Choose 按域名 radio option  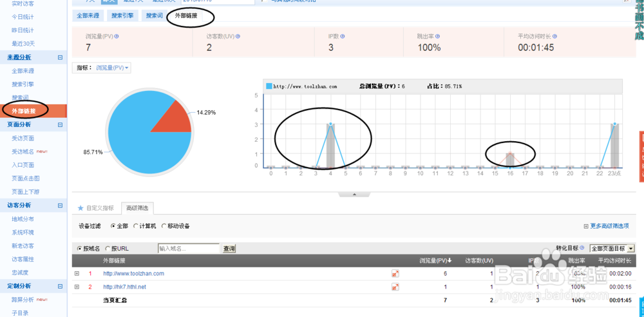79,249
